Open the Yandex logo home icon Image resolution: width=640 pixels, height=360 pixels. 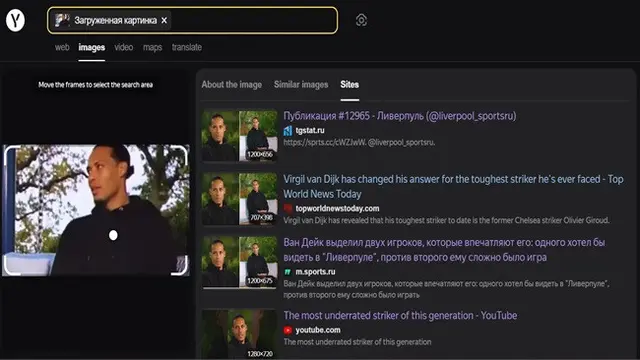[16, 20]
